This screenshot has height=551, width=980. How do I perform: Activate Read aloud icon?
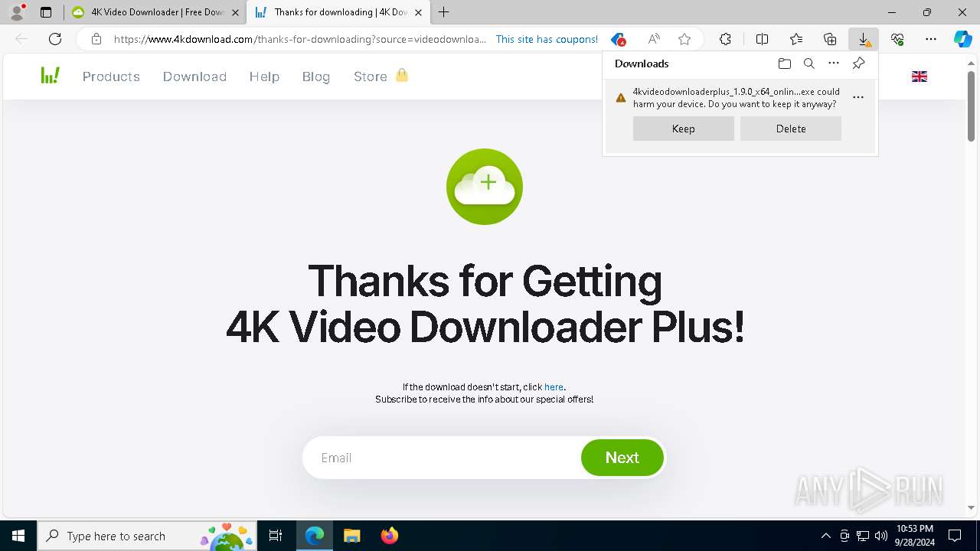[x=654, y=39]
